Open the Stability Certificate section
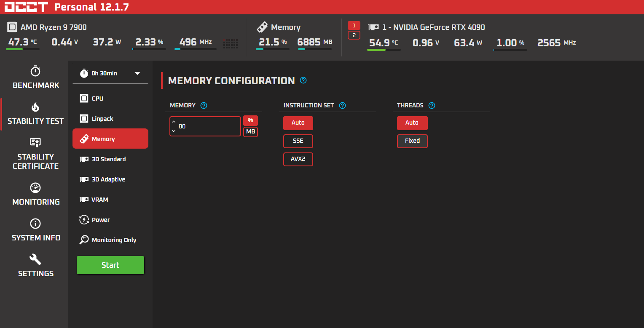The image size is (644, 328). pos(36,154)
